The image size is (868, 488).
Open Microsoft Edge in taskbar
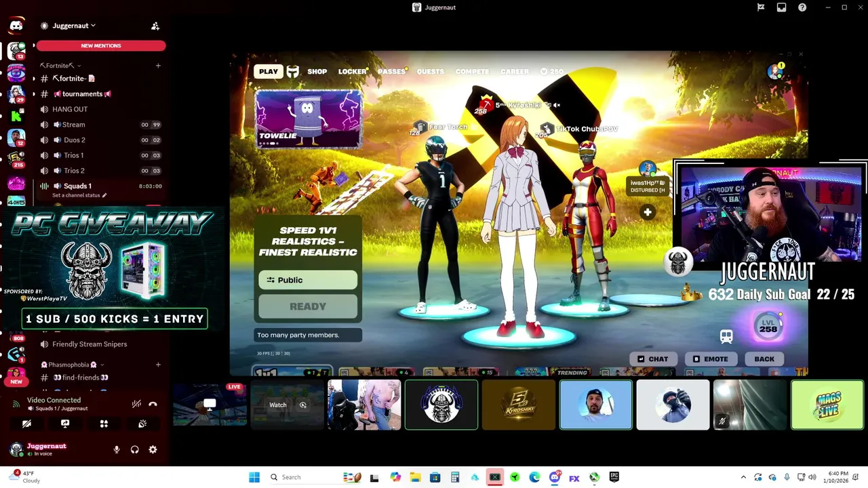click(x=534, y=477)
